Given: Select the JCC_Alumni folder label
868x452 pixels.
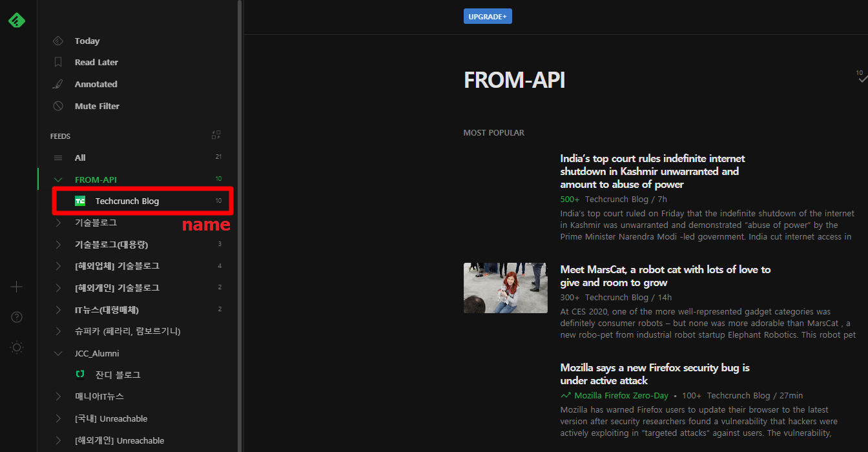Looking at the screenshot, I should pos(97,353).
